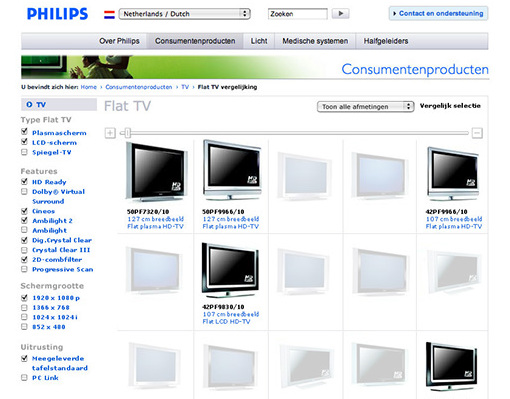Screen dimensions: 510x399
Task: Open the Consumentenproducten tab
Action: (x=195, y=41)
